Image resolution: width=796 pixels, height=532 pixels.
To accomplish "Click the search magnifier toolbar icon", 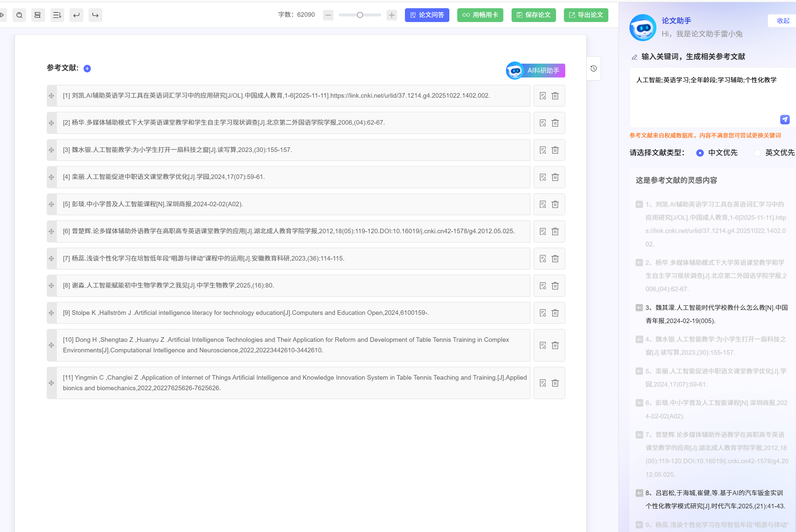I will pyautogui.click(x=19, y=15).
